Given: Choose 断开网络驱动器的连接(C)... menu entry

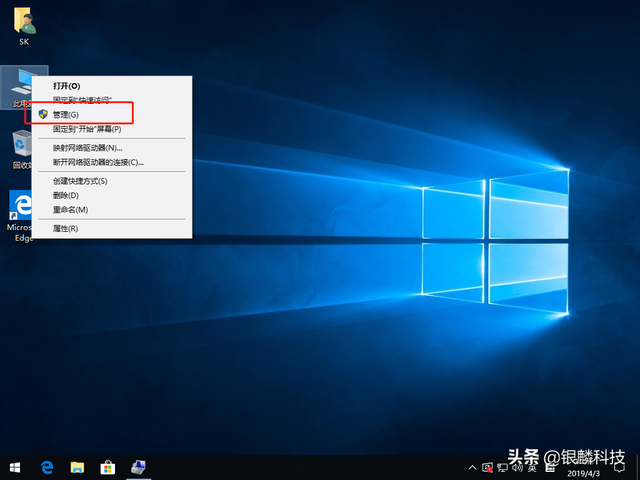Looking at the screenshot, I should click(111, 162).
